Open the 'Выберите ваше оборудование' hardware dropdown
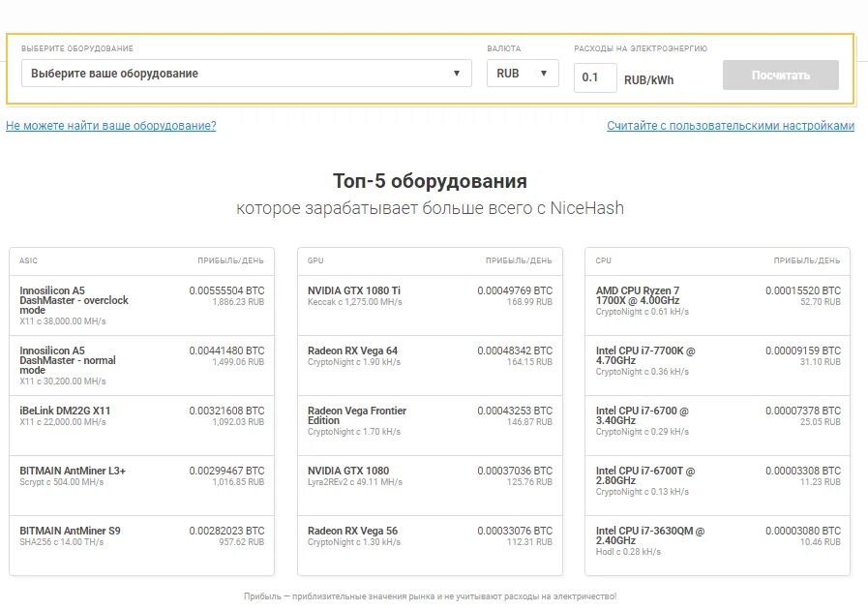This screenshot has width=868, height=610. pos(247,74)
